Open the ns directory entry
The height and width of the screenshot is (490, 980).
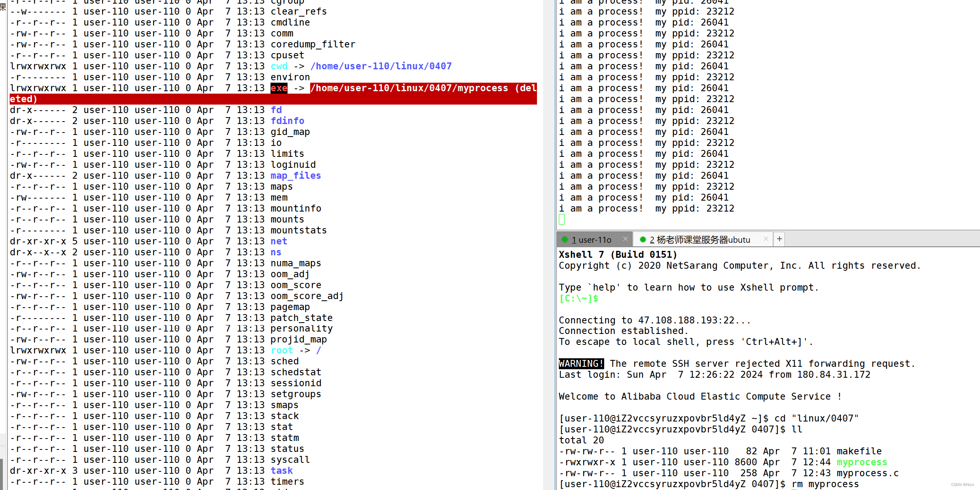[276, 252]
